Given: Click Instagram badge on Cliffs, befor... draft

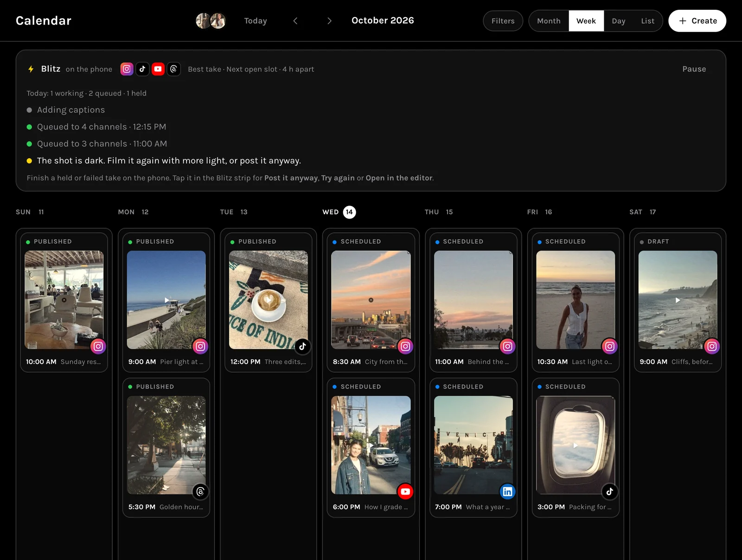Looking at the screenshot, I should 712,346.
